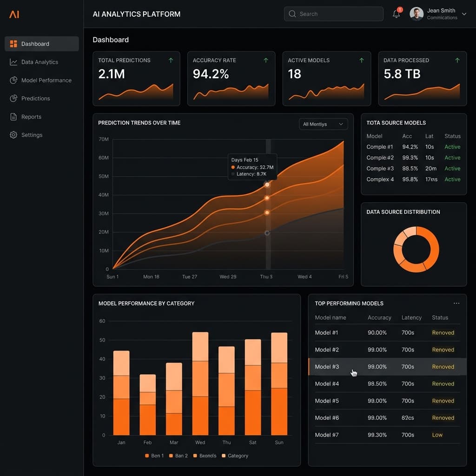
Task: Click the Settings gear icon
Action: click(x=13, y=135)
